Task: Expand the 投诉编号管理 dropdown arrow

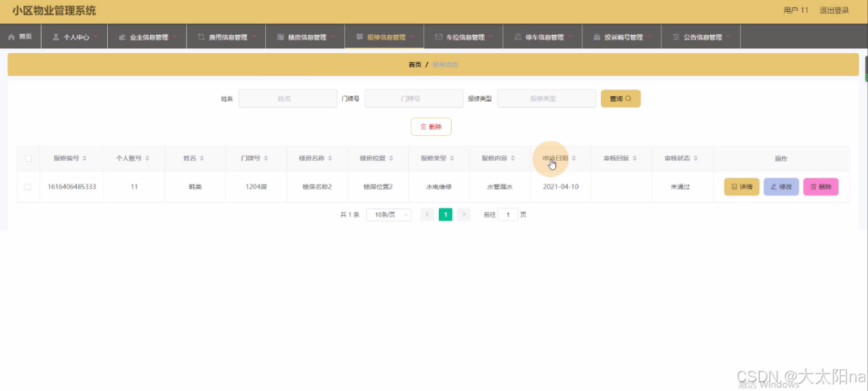Action: (649, 37)
